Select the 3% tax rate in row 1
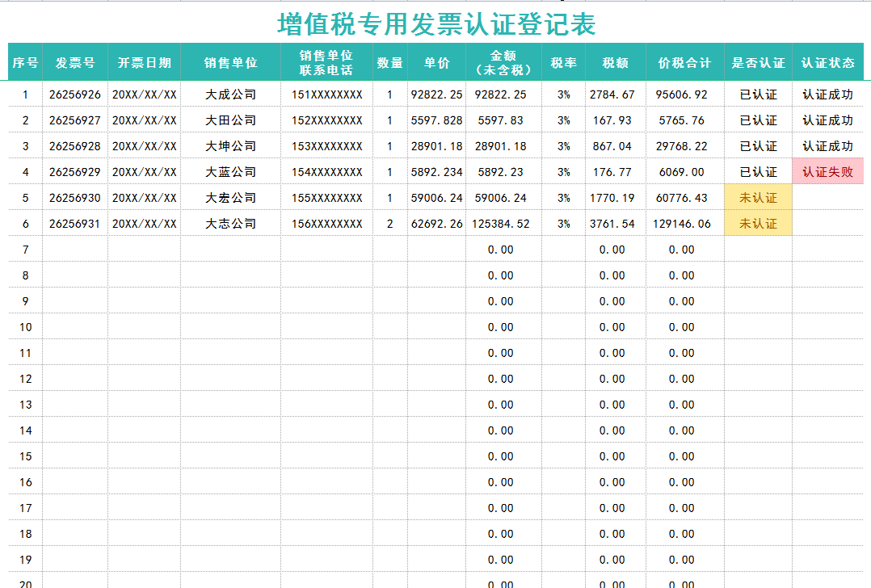Image resolution: width=871 pixels, height=588 pixels. click(x=563, y=95)
